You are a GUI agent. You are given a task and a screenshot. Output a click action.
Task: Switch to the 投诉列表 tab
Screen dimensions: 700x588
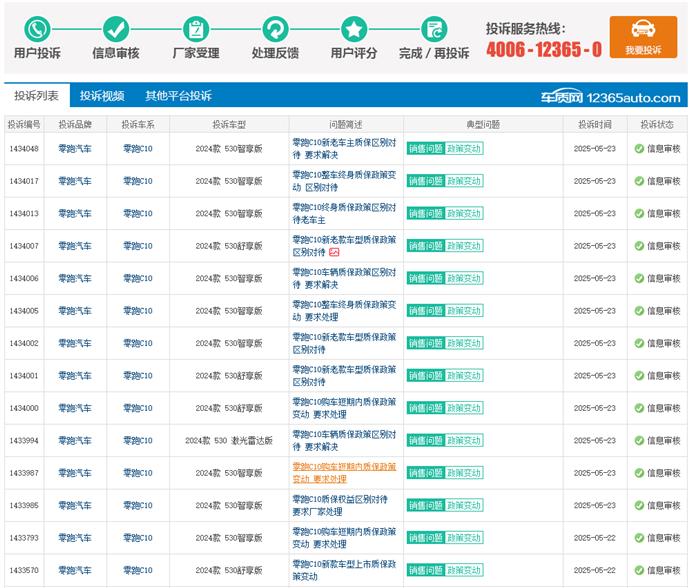pos(37,96)
